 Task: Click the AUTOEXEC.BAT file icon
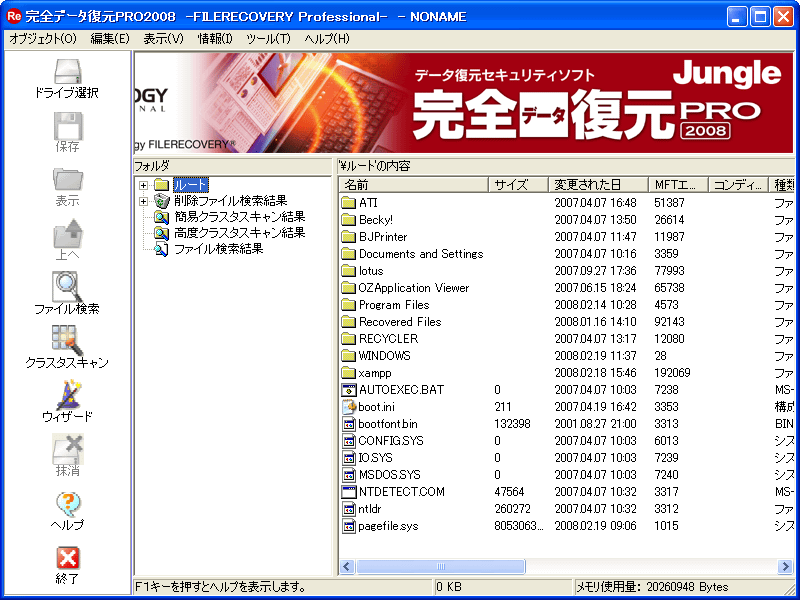pyautogui.click(x=348, y=390)
